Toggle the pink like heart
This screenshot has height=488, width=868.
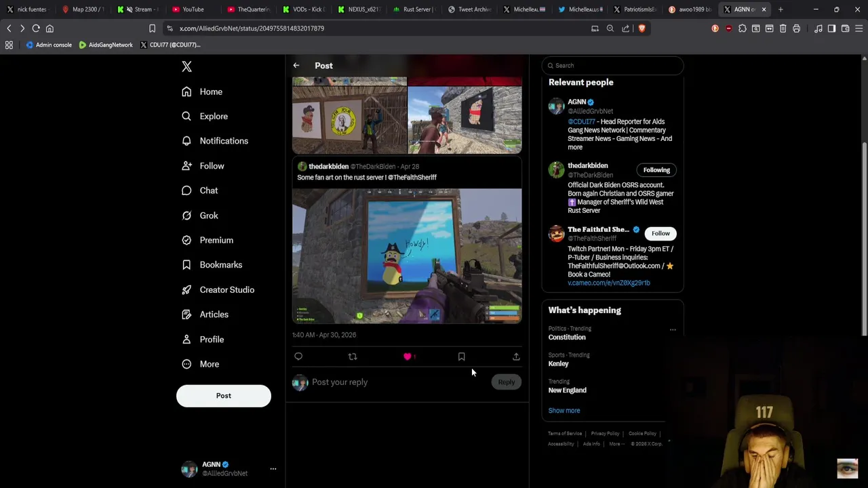tap(408, 357)
